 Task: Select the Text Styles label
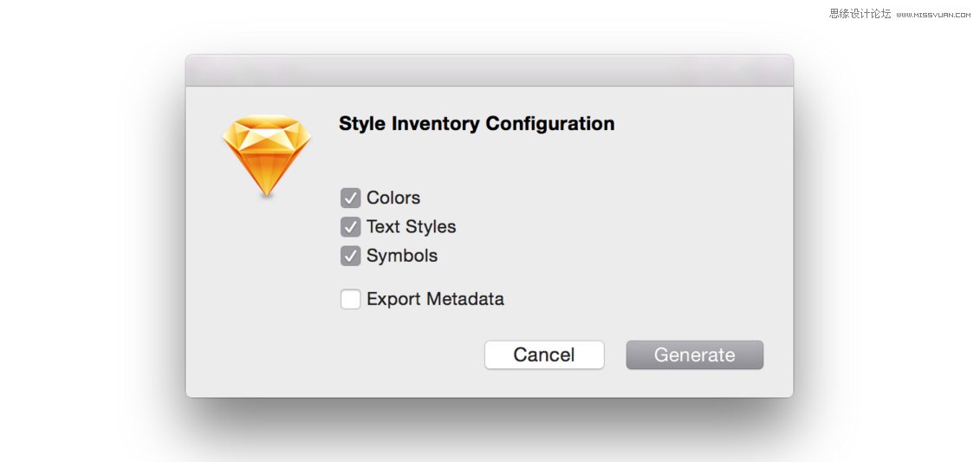click(411, 227)
